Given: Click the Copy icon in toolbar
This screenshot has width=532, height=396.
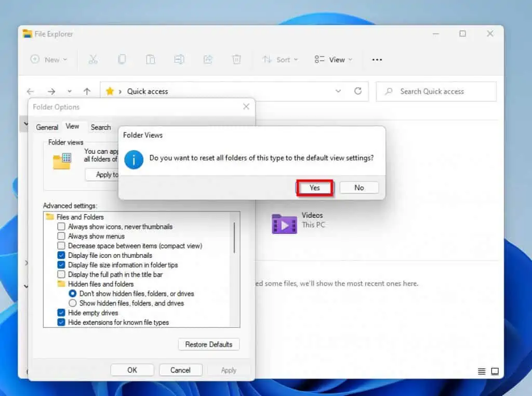Looking at the screenshot, I should (122, 60).
